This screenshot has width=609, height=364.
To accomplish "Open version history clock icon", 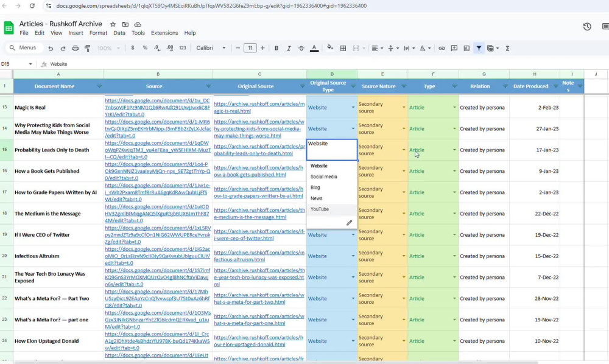I will pyautogui.click(x=587, y=26).
